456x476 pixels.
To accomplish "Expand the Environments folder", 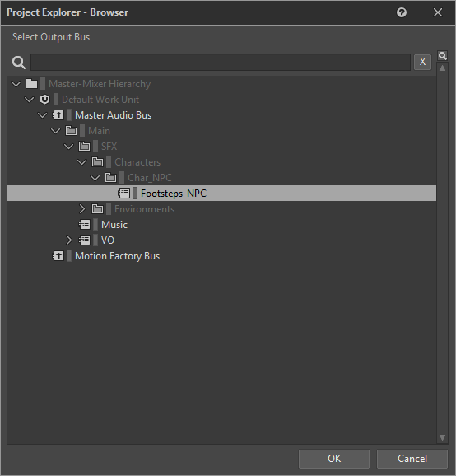I will tap(82, 209).
